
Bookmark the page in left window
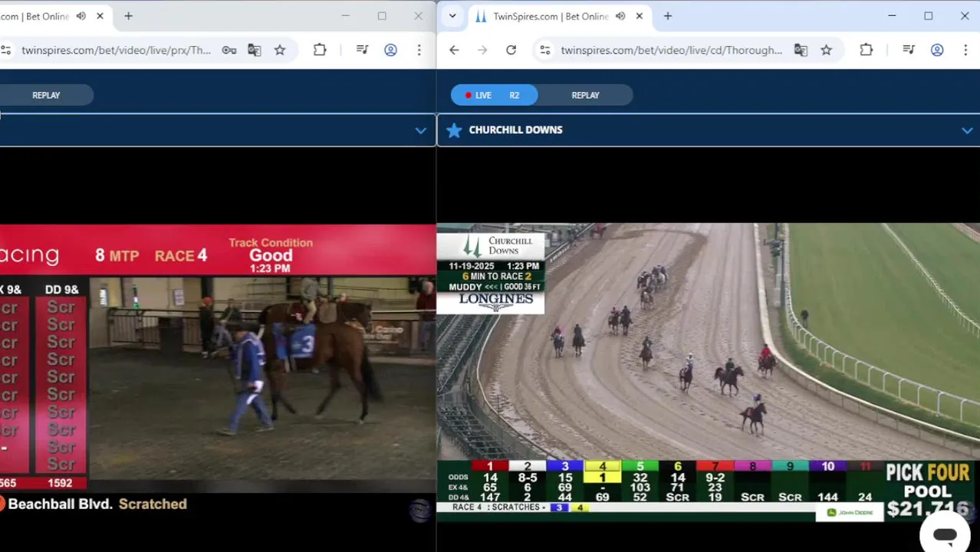280,50
